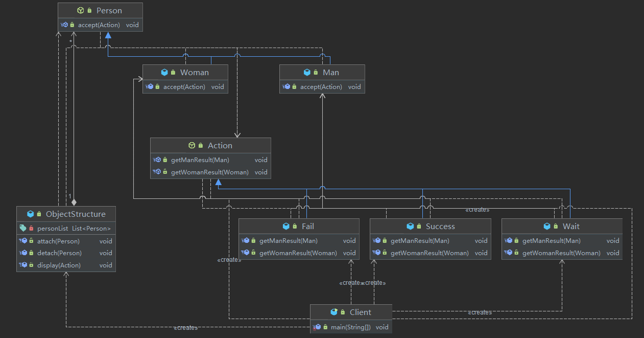Select attach(Person) method in ObjectStructure
Image resolution: width=644 pixels, height=338 pixels.
66,241
